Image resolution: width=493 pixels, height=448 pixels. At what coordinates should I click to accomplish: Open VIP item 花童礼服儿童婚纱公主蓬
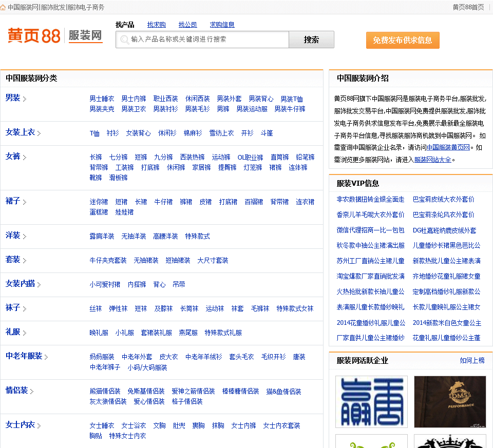446,338
